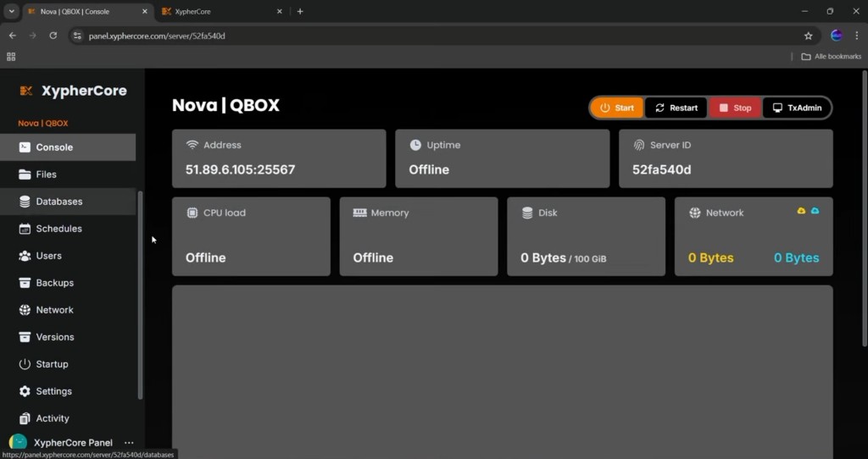Screen dimensions: 868x459
Task: Open the Alle bookmarks folder
Action: pos(832,57)
